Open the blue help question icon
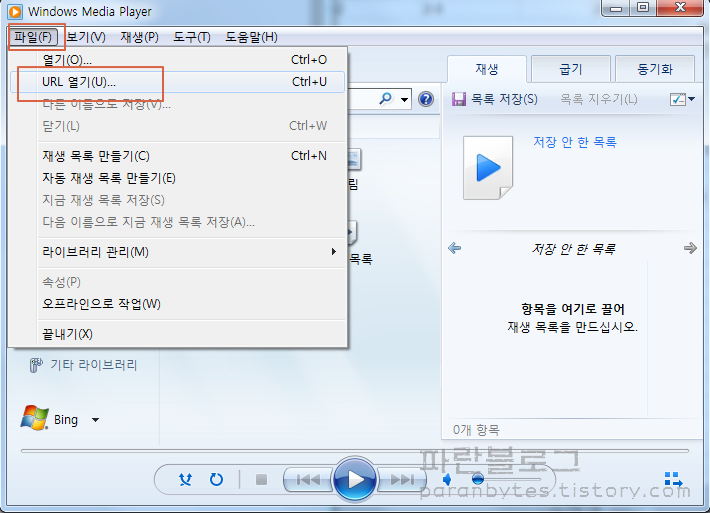The width and height of the screenshot is (710, 513). point(426,99)
